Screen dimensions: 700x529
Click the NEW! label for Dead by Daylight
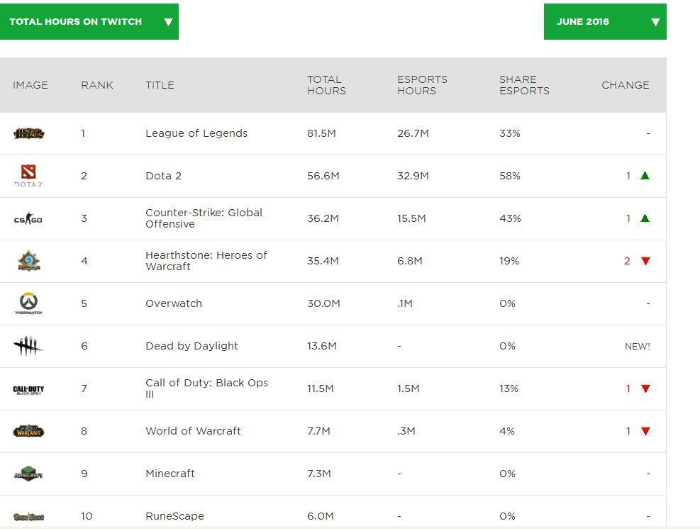click(637, 346)
